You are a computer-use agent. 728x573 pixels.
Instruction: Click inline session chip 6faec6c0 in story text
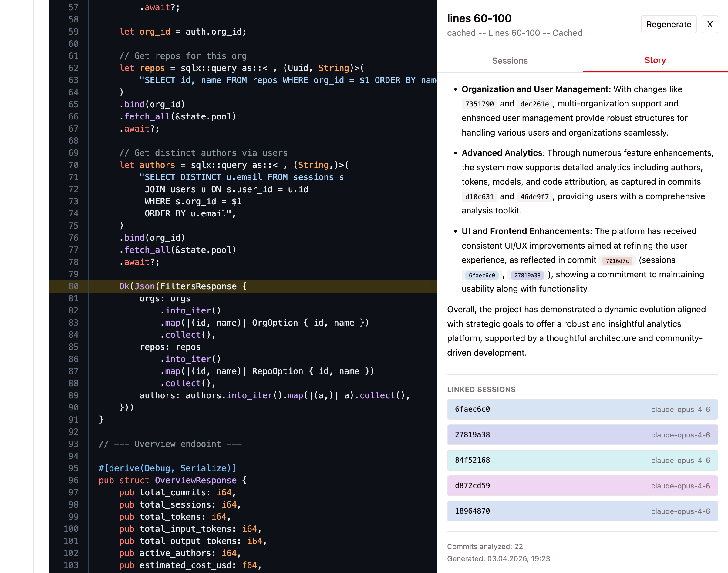pos(482,275)
